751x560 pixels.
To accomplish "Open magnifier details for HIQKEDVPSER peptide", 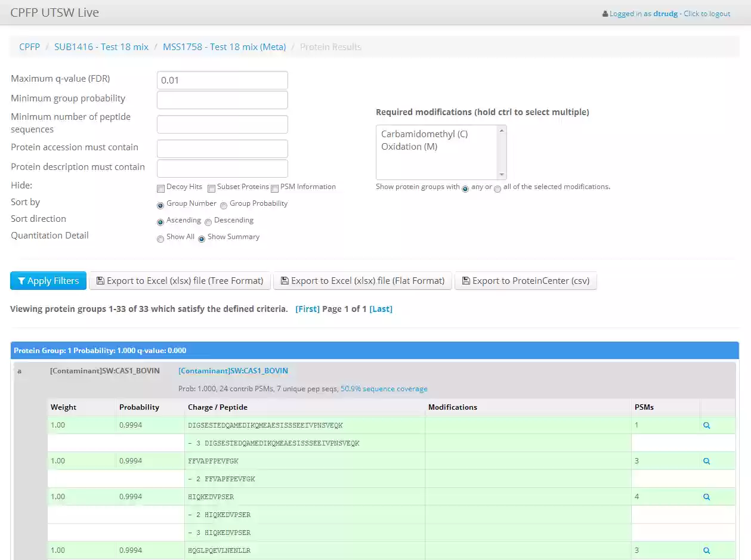I will pyautogui.click(x=706, y=496).
